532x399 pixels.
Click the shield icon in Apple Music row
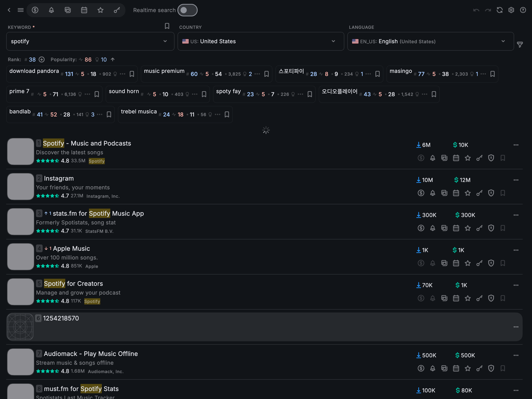point(491,263)
